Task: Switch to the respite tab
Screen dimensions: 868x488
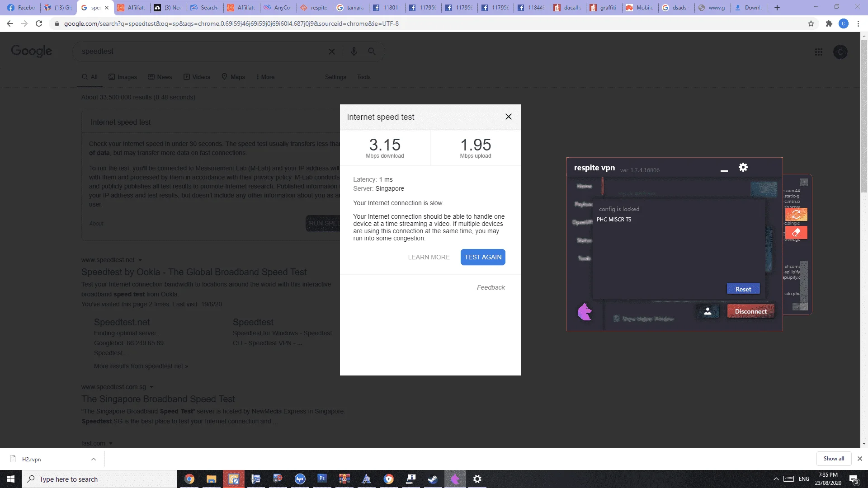Action: [x=315, y=8]
